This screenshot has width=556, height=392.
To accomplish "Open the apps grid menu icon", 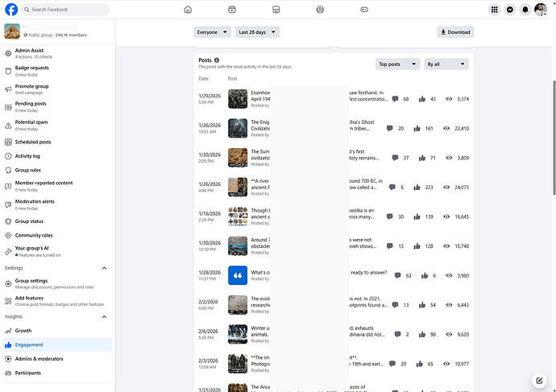I will pos(494,10).
